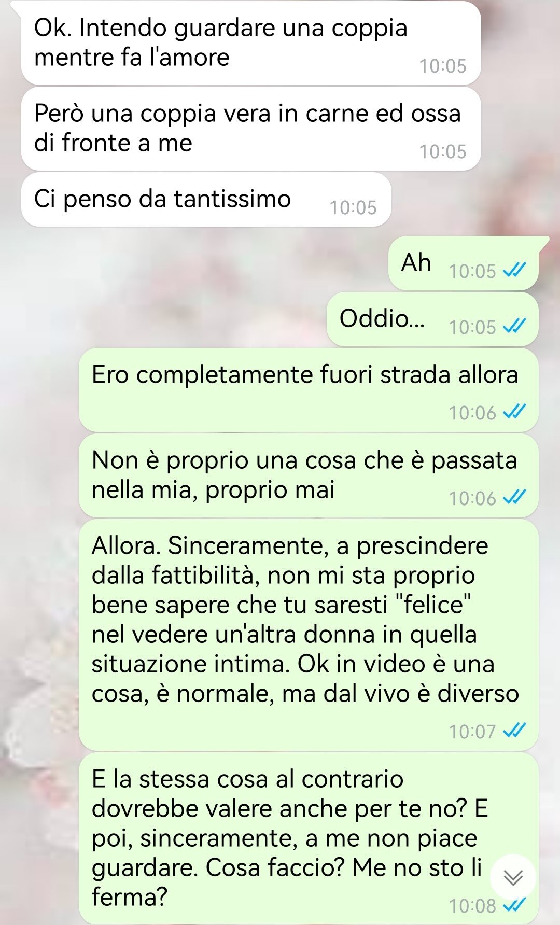The height and width of the screenshot is (925, 560).
Task: Tap the blue ticks on "Ero completamente fuori strada"
Action: pyautogui.click(x=515, y=412)
